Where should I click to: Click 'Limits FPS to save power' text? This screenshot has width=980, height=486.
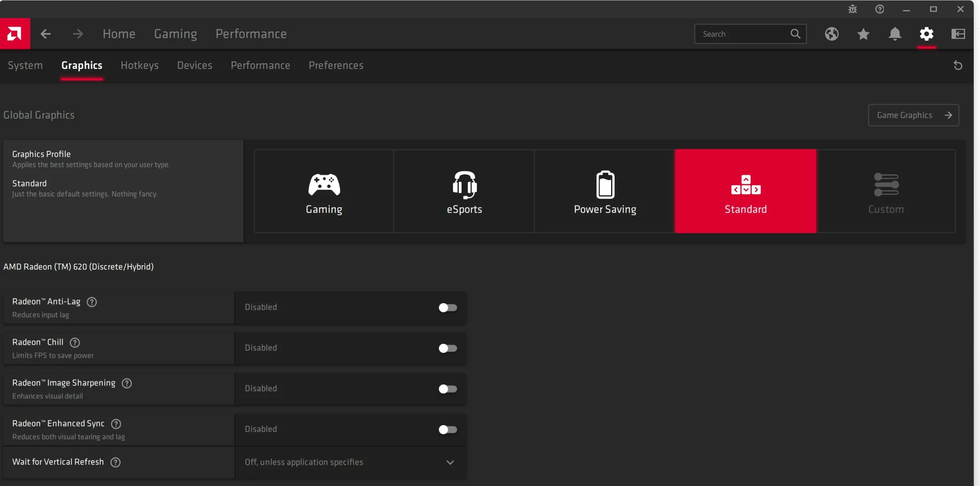(53, 355)
